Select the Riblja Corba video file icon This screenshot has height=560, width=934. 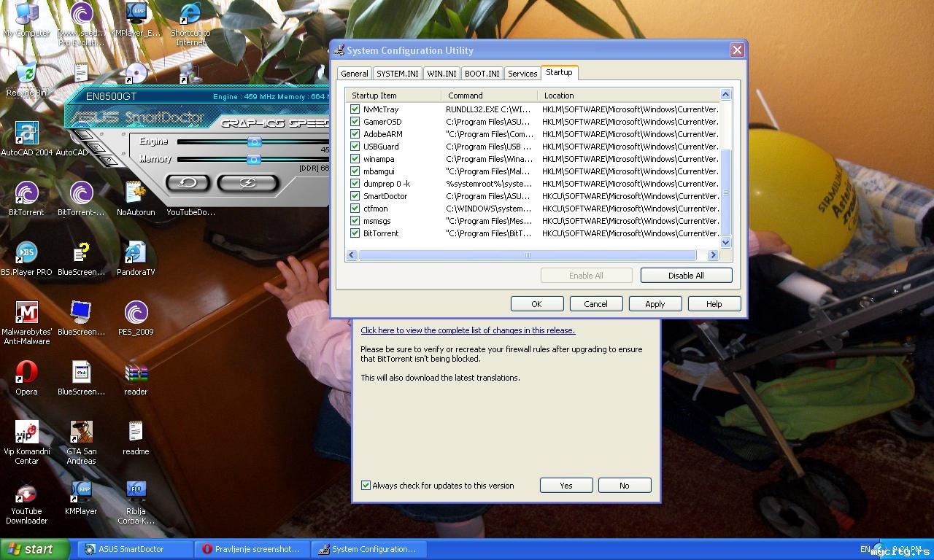[x=136, y=503]
